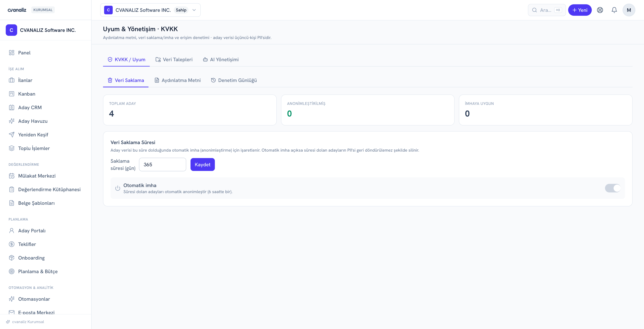Click the Otomasyonlar sparkle icon
Viewport: 644px width, 329px height.
[x=11, y=299]
